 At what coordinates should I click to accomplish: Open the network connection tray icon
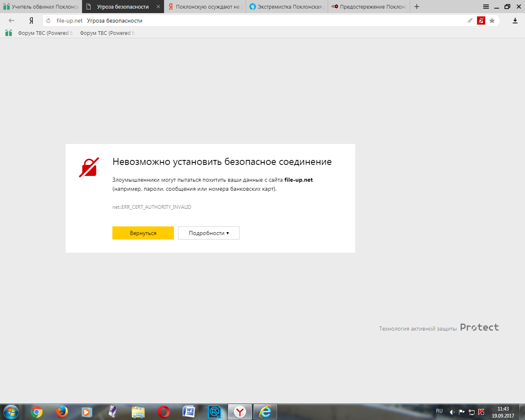pyautogui.click(x=472, y=412)
